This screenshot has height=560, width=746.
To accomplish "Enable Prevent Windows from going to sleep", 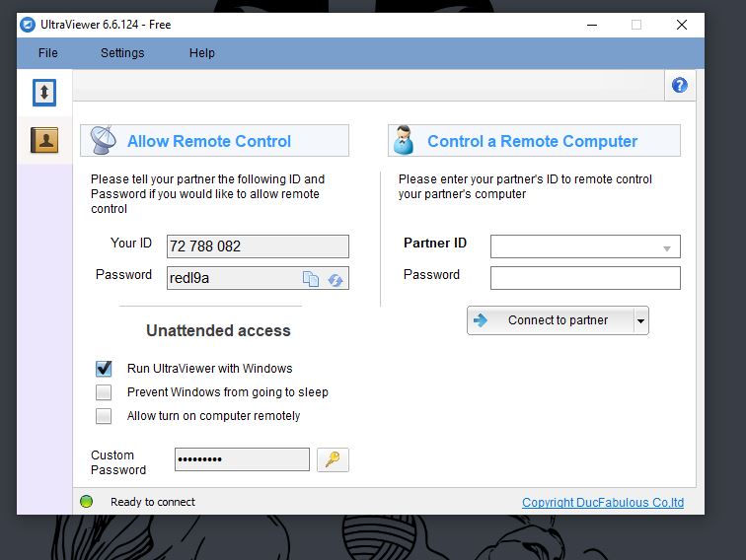I will (104, 392).
